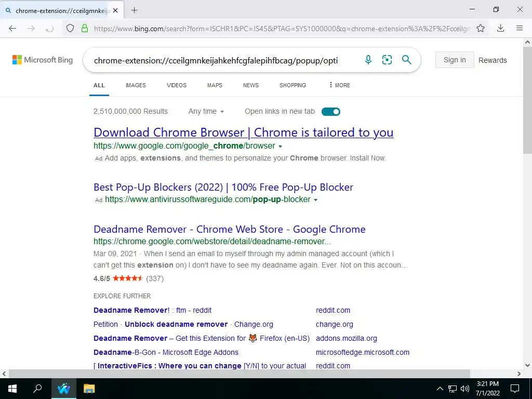Expand arrow next to antivirussoftwareguide URL
This screenshot has width=532, height=399.
[315, 200]
